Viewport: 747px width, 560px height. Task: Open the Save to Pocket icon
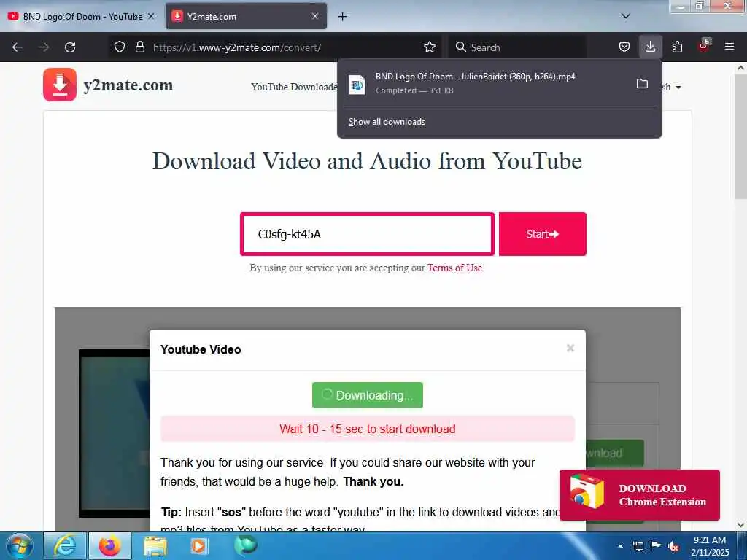[x=624, y=47]
